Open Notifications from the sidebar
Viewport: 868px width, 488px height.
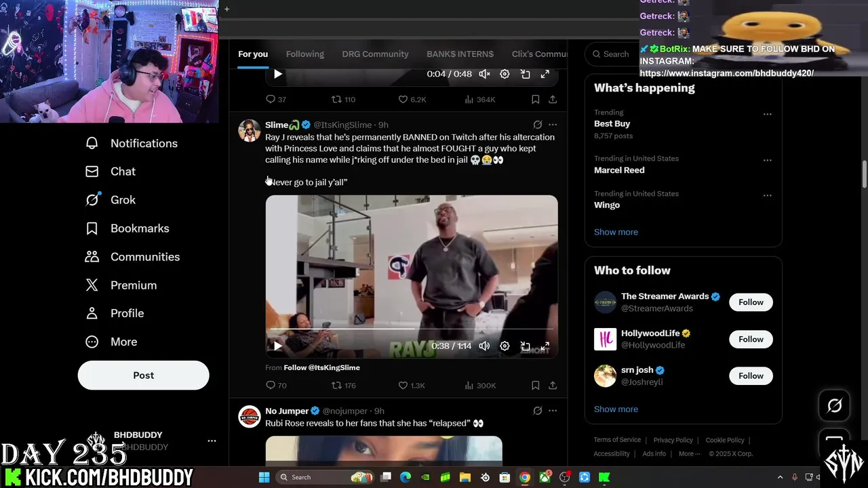(132, 143)
